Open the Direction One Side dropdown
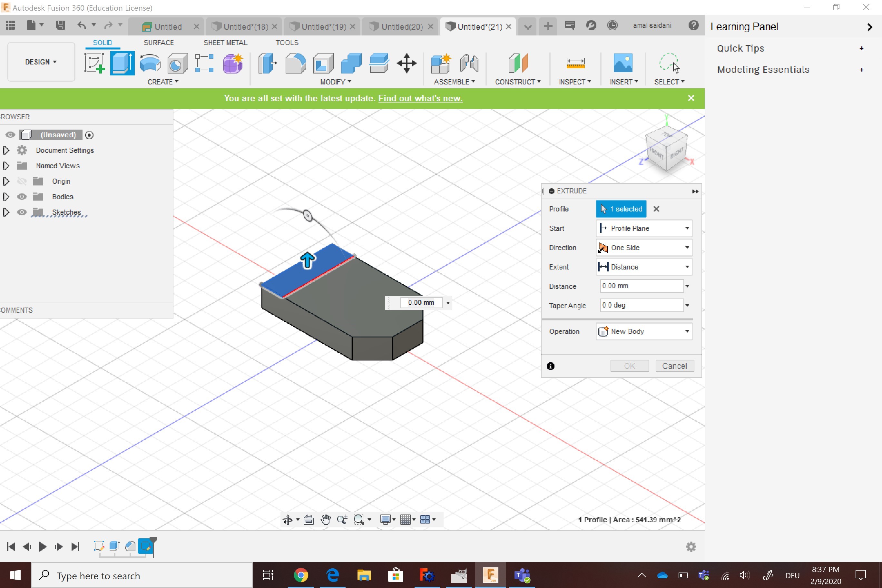 tap(643, 248)
